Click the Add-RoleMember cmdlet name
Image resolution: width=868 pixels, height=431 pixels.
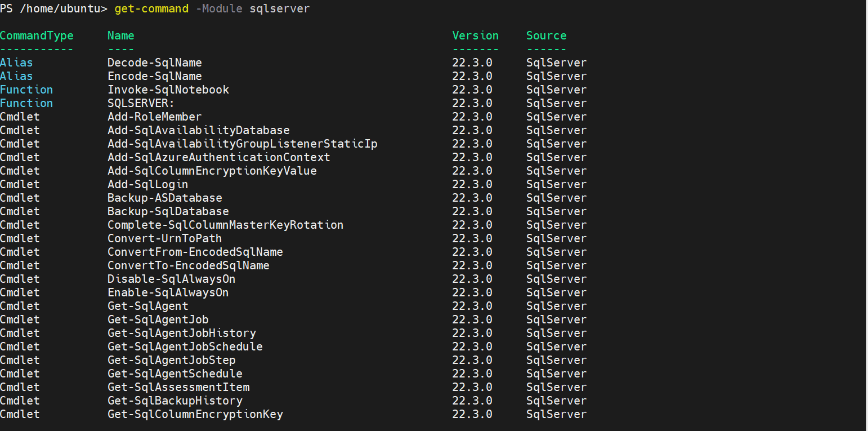click(155, 117)
